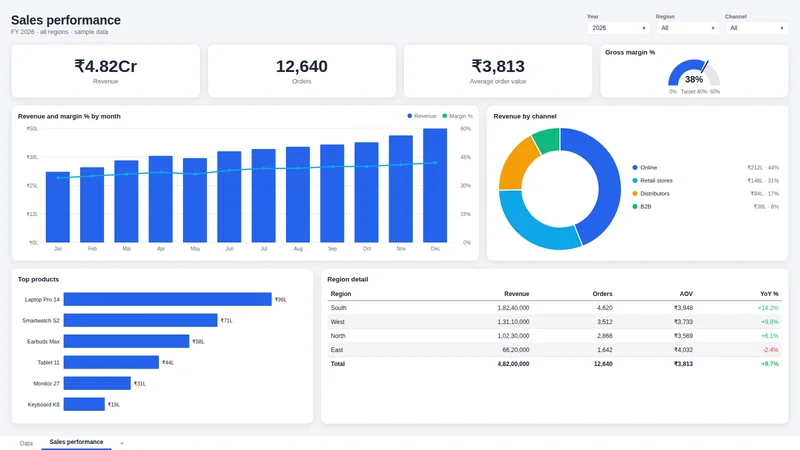The width and height of the screenshot is (800, 450).
Task: Click the Top products chart title
Action: [x=38, y=279]
